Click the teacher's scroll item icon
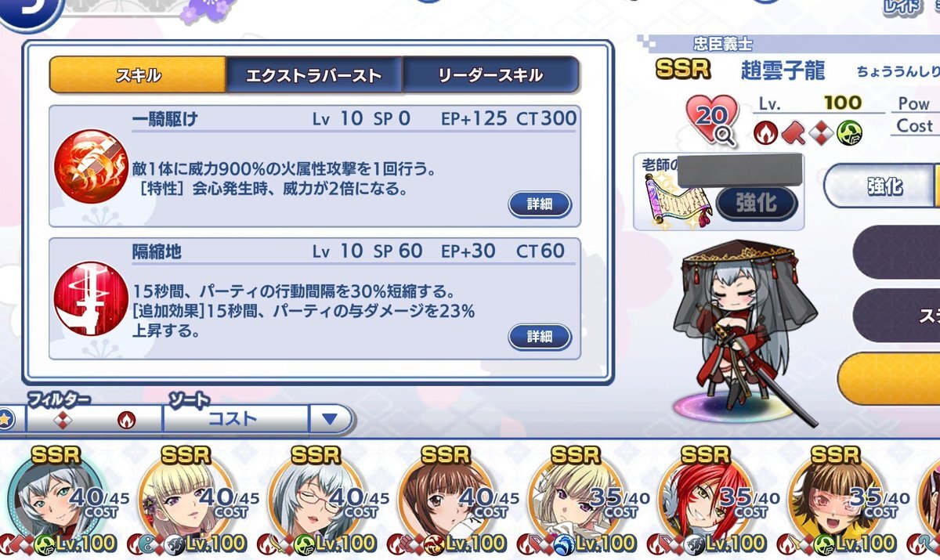This screenshot has height=560, width=940. 666,201
